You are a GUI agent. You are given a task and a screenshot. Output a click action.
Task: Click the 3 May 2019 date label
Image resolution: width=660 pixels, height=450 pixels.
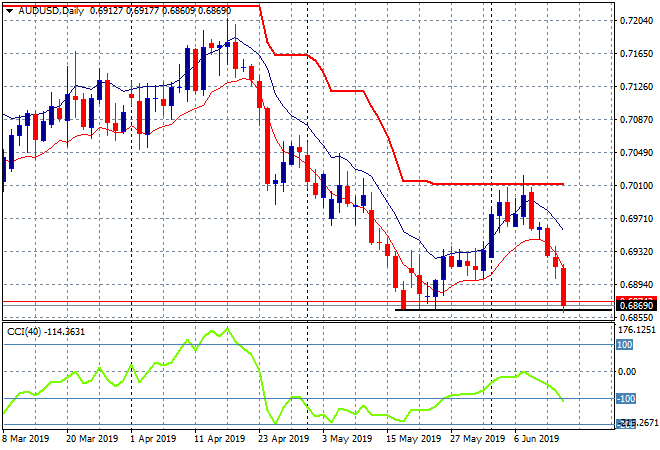pyautogui.click(x=347, y=439)
